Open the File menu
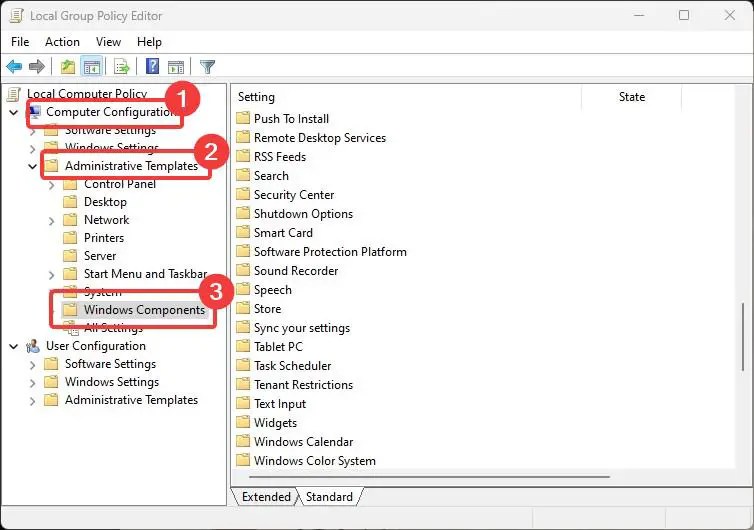The width and height of the screenshot is (754, 530). click(x=20, y=42)
